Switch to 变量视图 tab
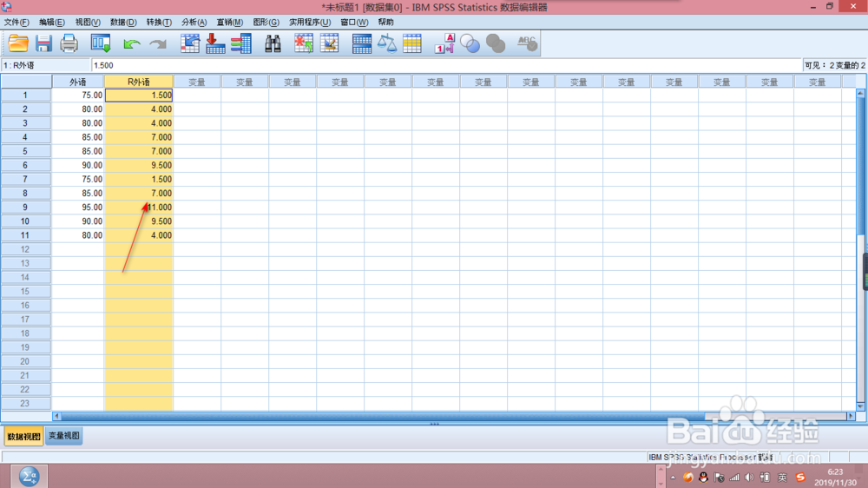Image resolution: width=868 pixels, height=488 pixels. tap(63, 436)
